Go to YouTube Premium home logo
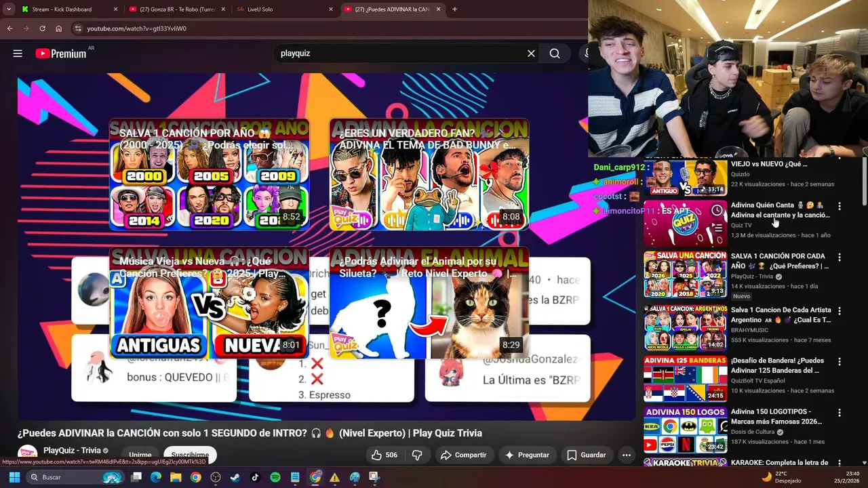 (61, 54)
